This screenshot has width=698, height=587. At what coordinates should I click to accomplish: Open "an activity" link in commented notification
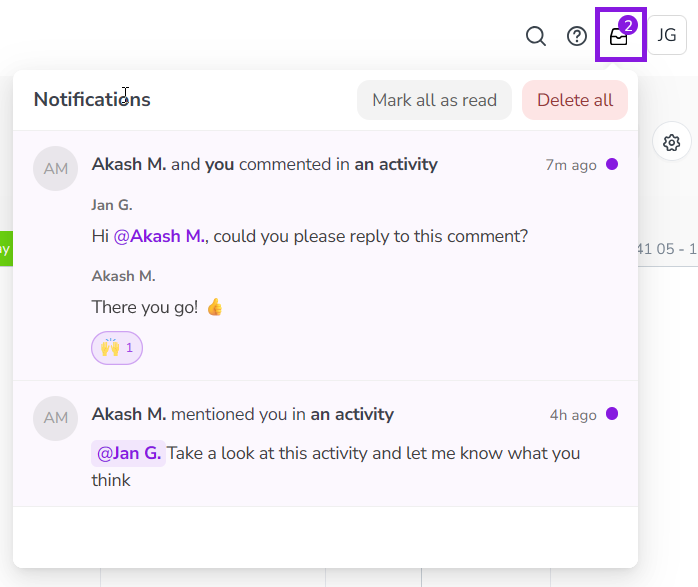396,164
